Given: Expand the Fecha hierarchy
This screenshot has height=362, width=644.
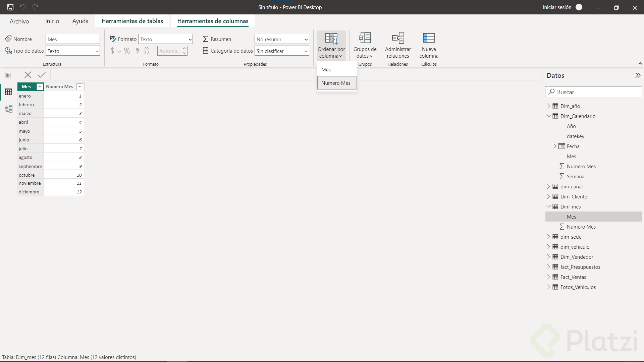Looking at the screenshot, I should coord(555,146).
